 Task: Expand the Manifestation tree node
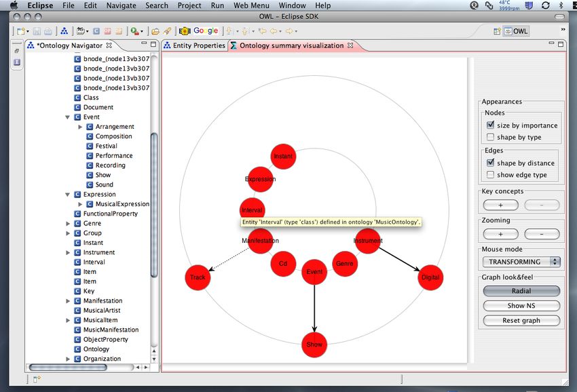68,301
